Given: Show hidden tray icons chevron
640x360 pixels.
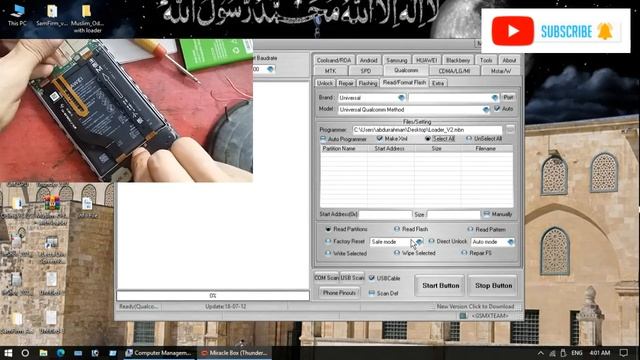Looking at the screenshot, I should pos(540,353).
